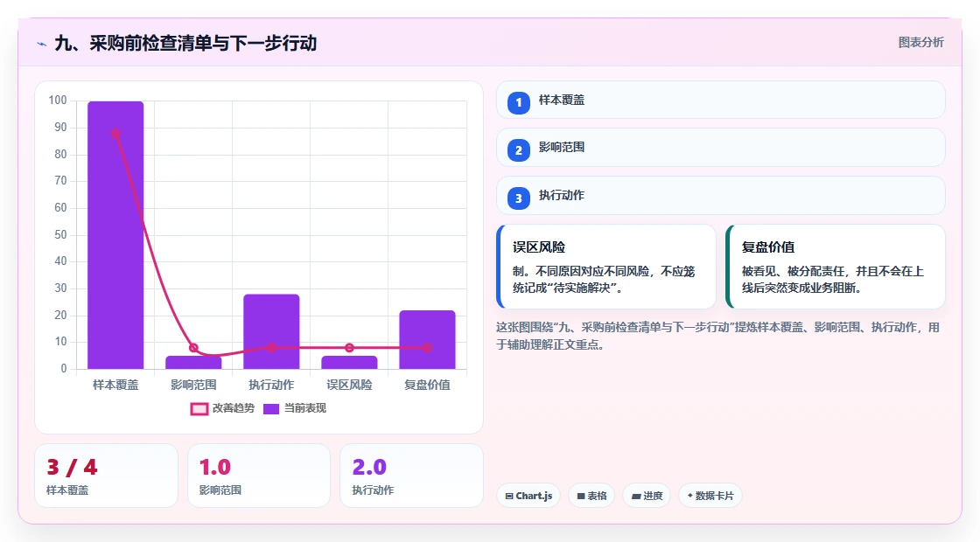Click the trend line point at 影响范围
The image size is (980, 542).
click(x=193, y=348)
